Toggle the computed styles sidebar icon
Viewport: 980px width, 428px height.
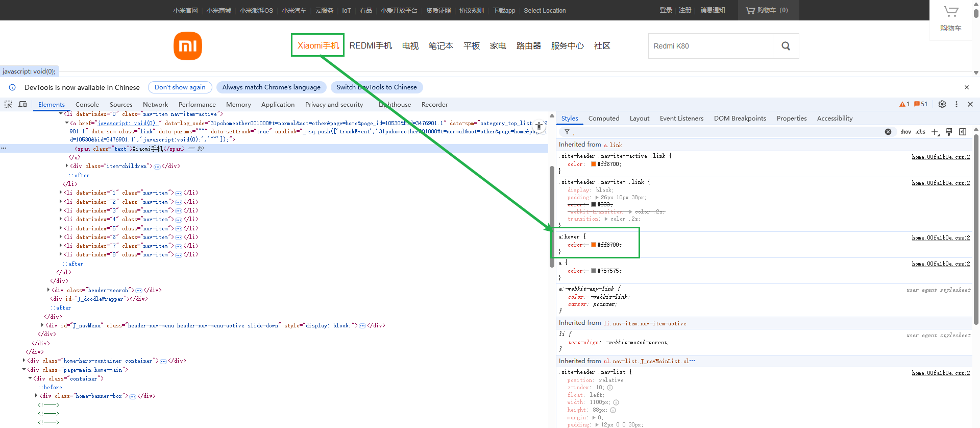tap(963, 132)
